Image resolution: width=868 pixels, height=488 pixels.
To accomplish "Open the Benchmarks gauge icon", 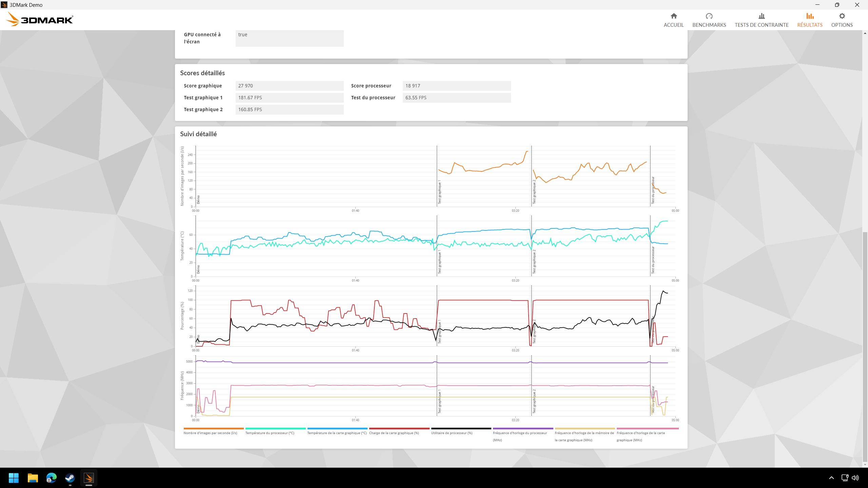I will point(709,16).
